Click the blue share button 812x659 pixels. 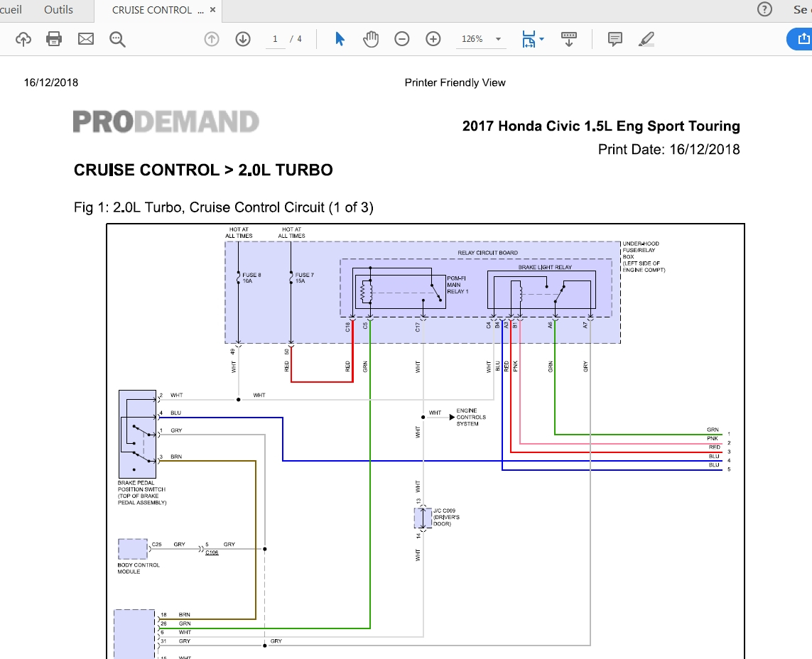click(x=799, y=39)
